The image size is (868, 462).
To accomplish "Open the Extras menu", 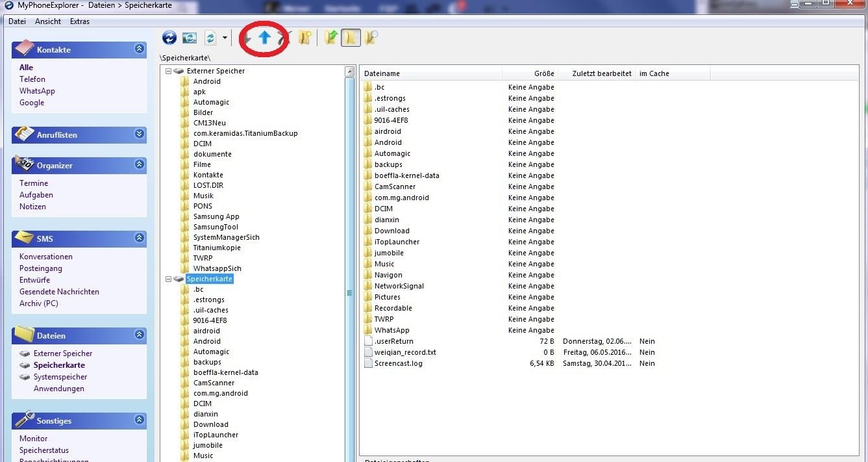I will tap(80, 21).
